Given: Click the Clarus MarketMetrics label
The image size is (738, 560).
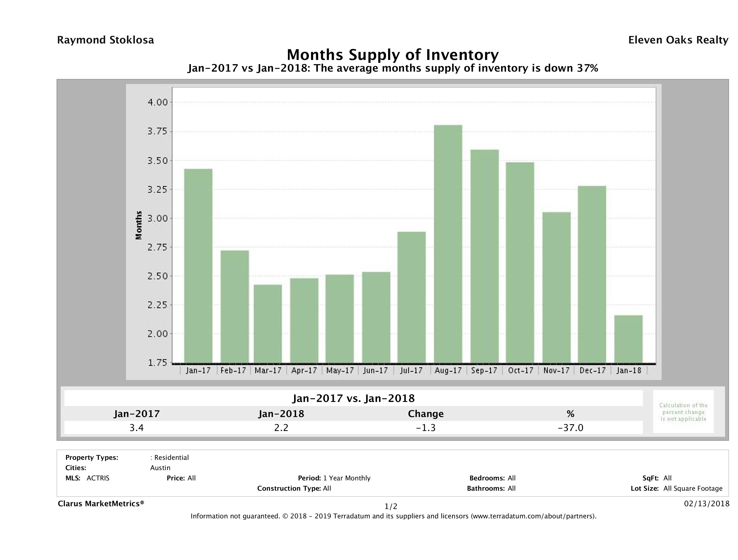Looking at the screenshot, I should pos(101,503).
